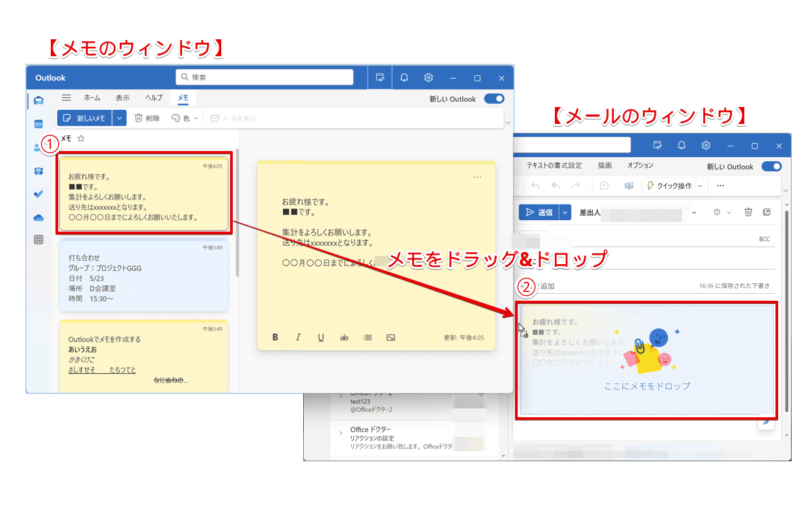Apply italic in the open memo editor
The image size is (812, 508).
point(298,337)
